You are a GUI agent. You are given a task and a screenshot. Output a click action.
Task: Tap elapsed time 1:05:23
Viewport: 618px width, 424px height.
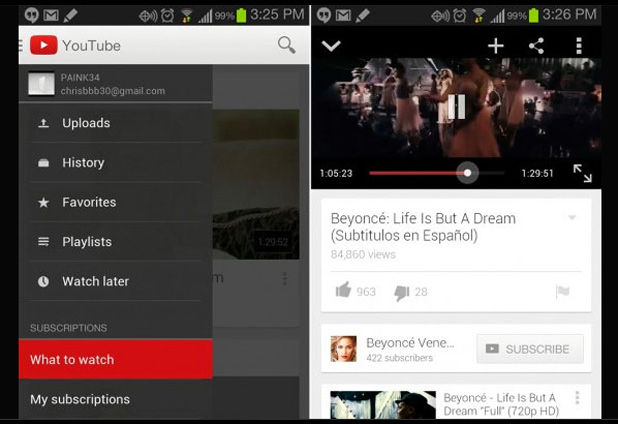[x=336, y=173]
